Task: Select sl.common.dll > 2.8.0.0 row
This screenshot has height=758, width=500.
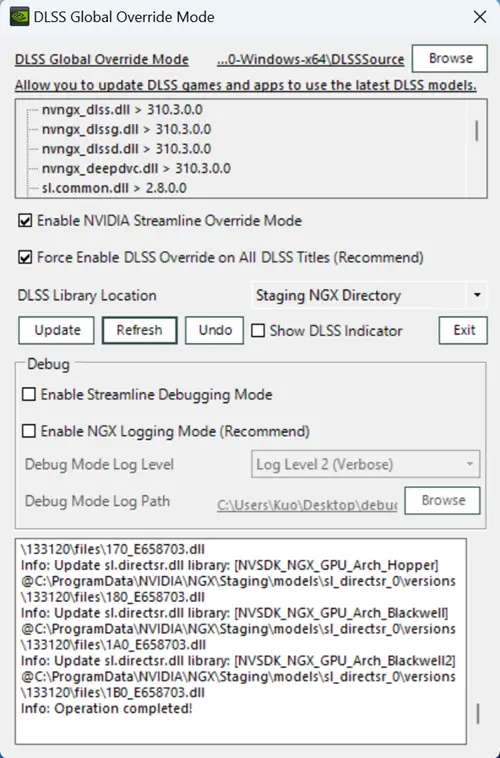Action: click(x=114, y=188)
